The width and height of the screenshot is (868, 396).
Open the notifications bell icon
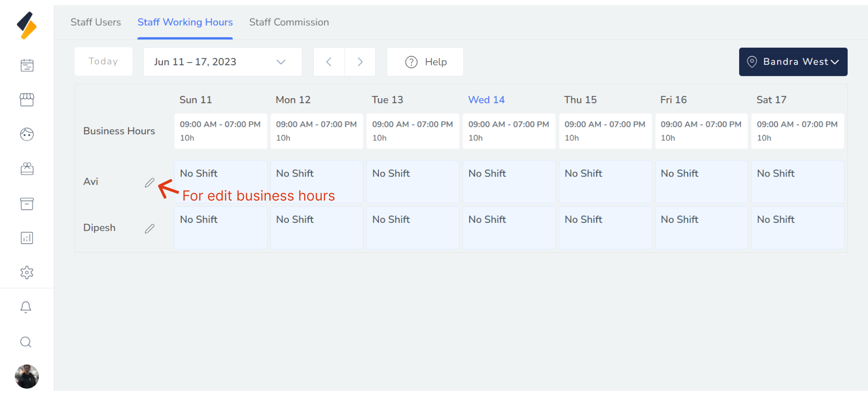[26, 307]
